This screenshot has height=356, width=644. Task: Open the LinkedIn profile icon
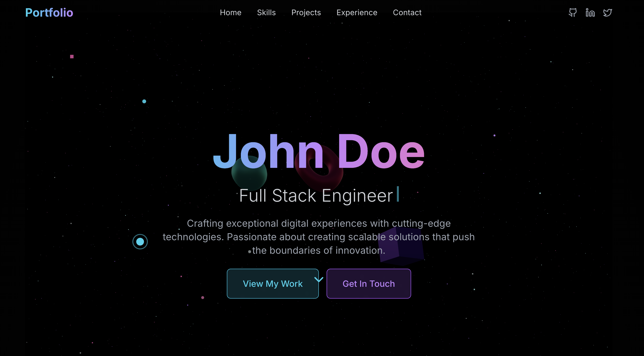590,13
